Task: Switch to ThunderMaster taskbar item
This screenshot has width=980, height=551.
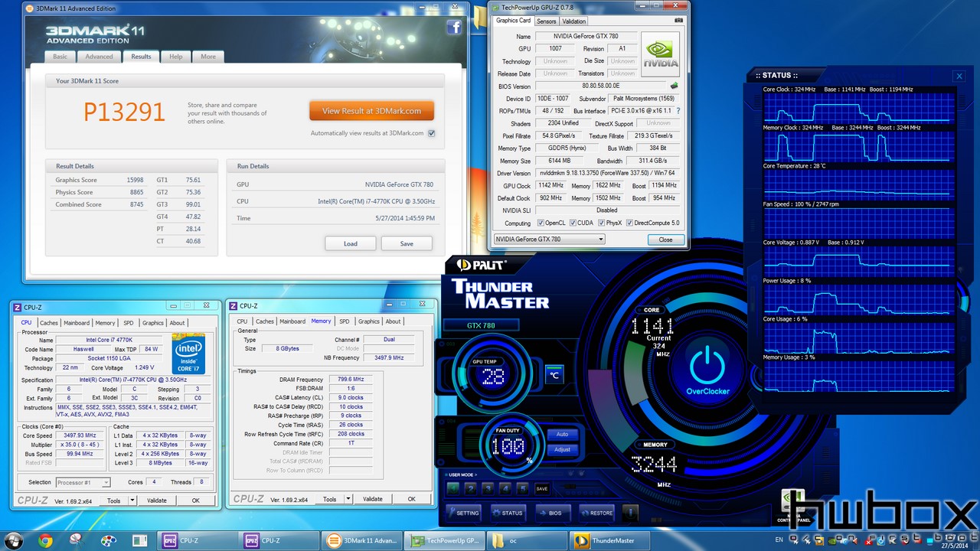Action: pyautogui.click(x=609, y=541)
